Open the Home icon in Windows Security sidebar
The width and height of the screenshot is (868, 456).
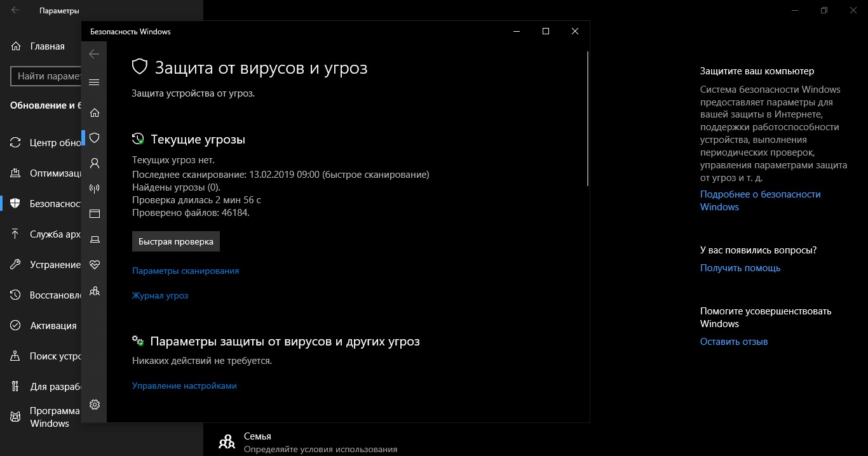pyautogui.click(x=95, y=112)
